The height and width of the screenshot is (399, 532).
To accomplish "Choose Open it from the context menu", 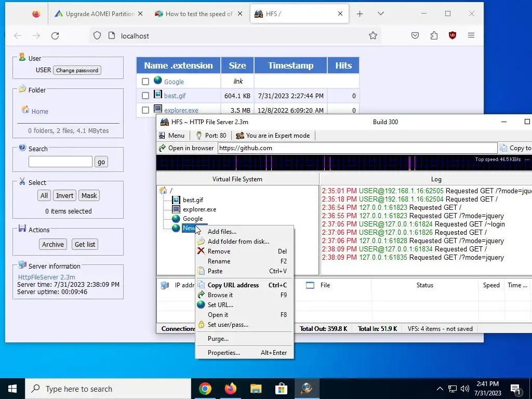I will (244, 315).
